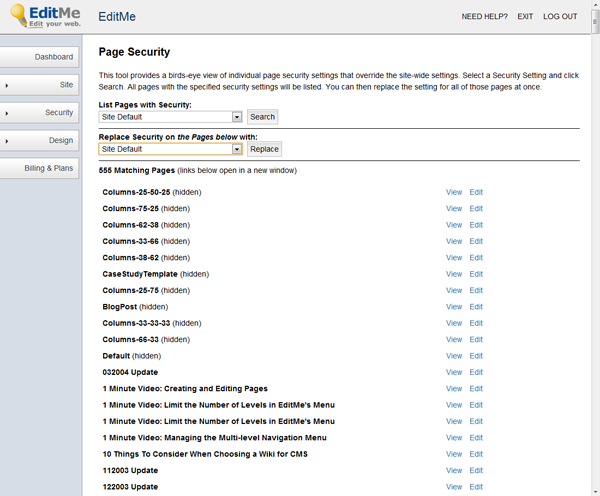View the 112003 Update page

point(454,471)
